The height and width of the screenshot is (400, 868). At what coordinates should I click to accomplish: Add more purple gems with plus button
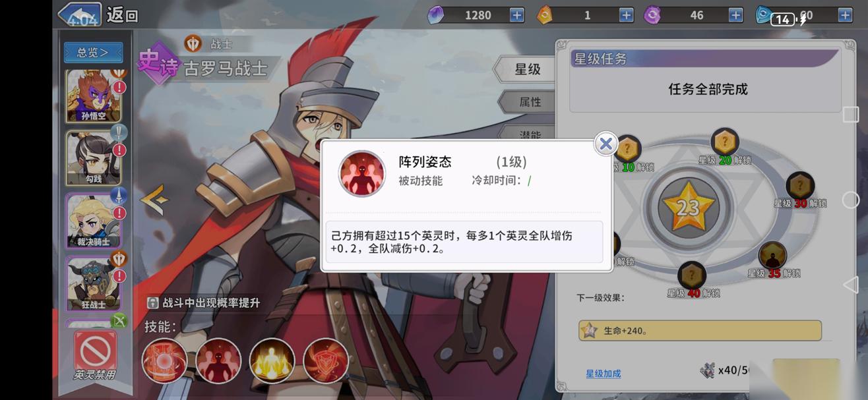pyautogui.click(x=517, y=15)
